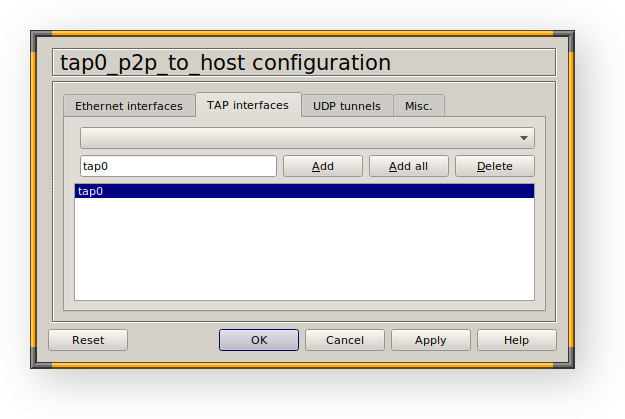The height and width of the screenshot is (419, 625).
Task: Click the tap0 text input field
Action: tap(178, 166)
